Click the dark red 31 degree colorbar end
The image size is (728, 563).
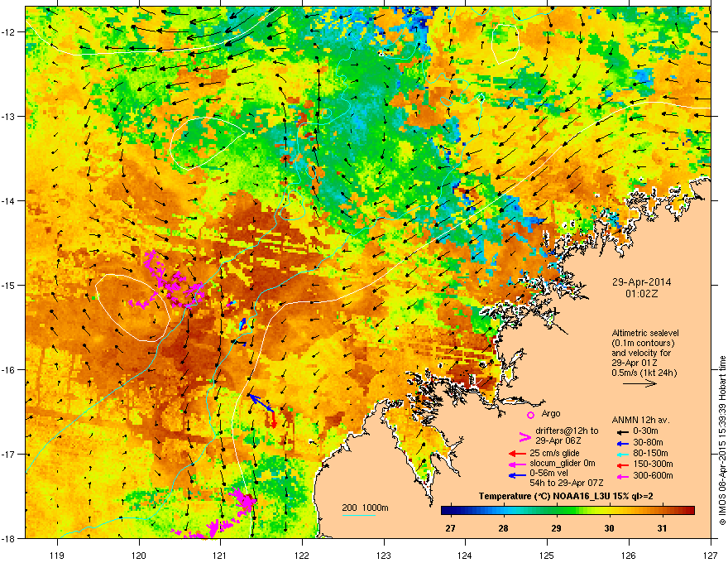[689, 511]
